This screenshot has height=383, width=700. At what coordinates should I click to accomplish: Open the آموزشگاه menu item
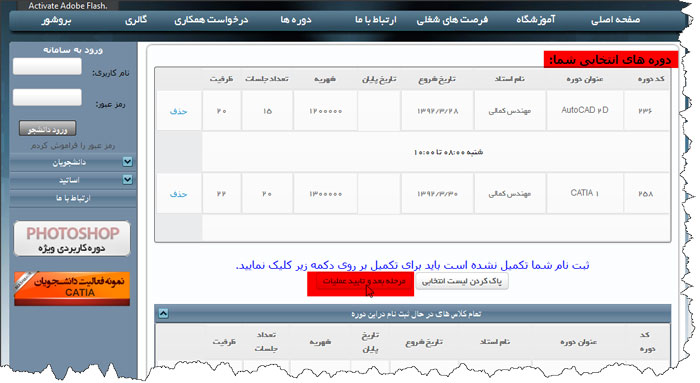pyautogui.click(x=536, y=20)
